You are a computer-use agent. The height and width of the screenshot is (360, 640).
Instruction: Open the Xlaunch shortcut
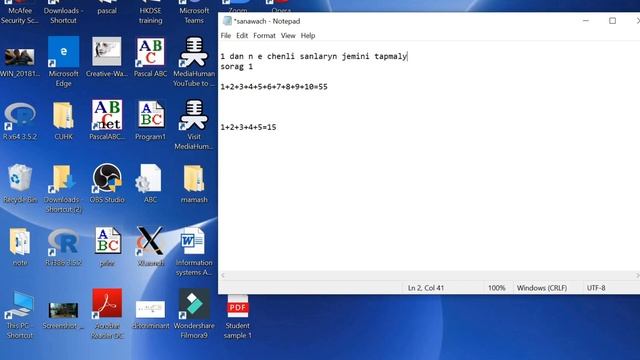click(150, 241)
